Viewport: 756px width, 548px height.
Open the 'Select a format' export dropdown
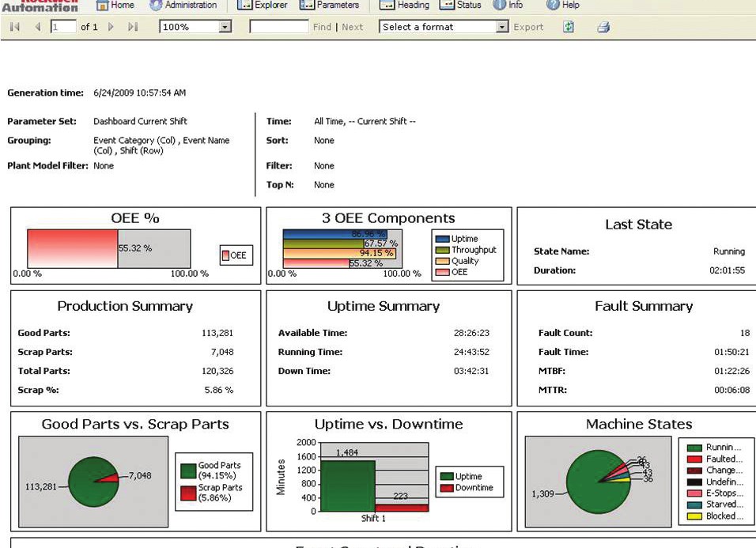[x=444, y=27]
